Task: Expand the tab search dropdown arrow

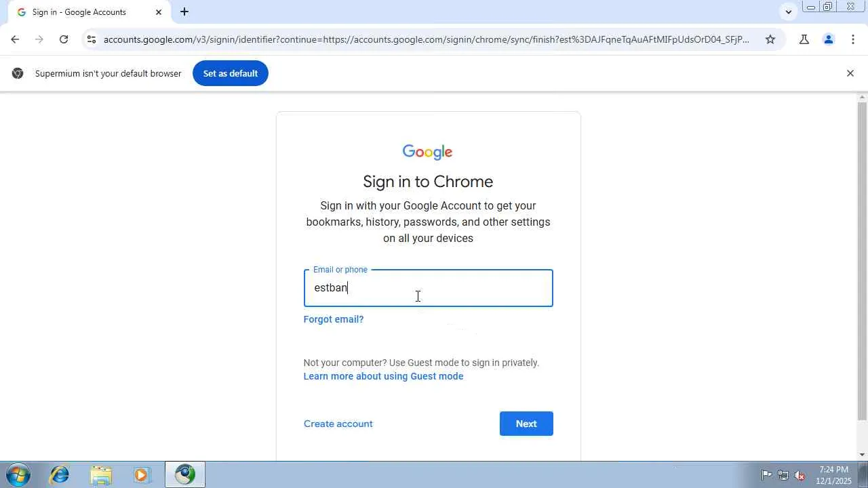Action: point(788,12)
